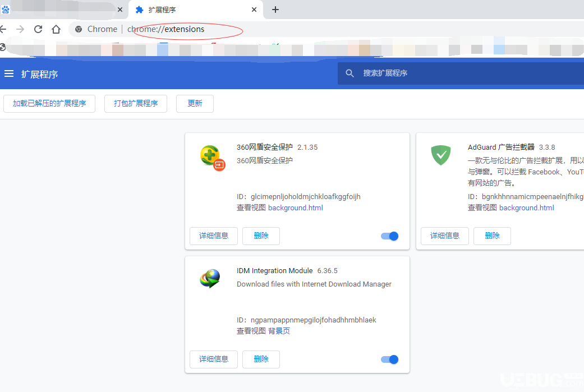Click the Chrome site info icon
Image resolution: width=584 pixels, height=392 pixels.
(78, 29)
